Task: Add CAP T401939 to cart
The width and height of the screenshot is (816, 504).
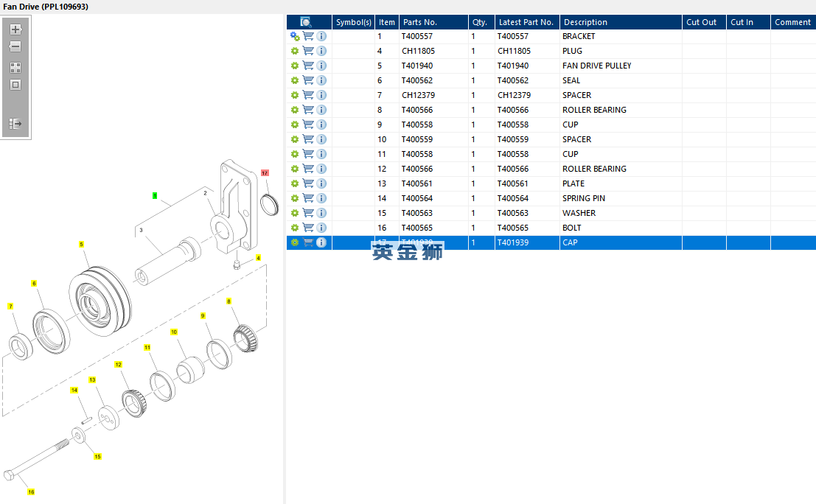Action: point(308,242)
